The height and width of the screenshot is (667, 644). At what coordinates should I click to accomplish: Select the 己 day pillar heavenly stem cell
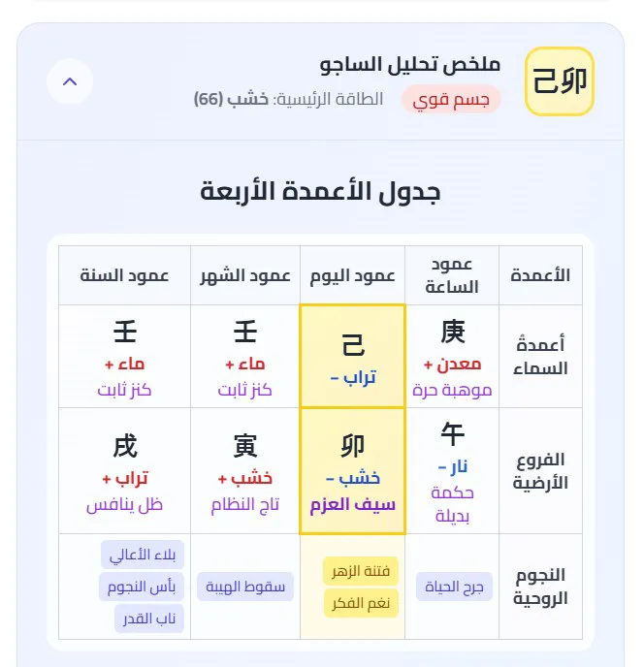pos(352,356)
